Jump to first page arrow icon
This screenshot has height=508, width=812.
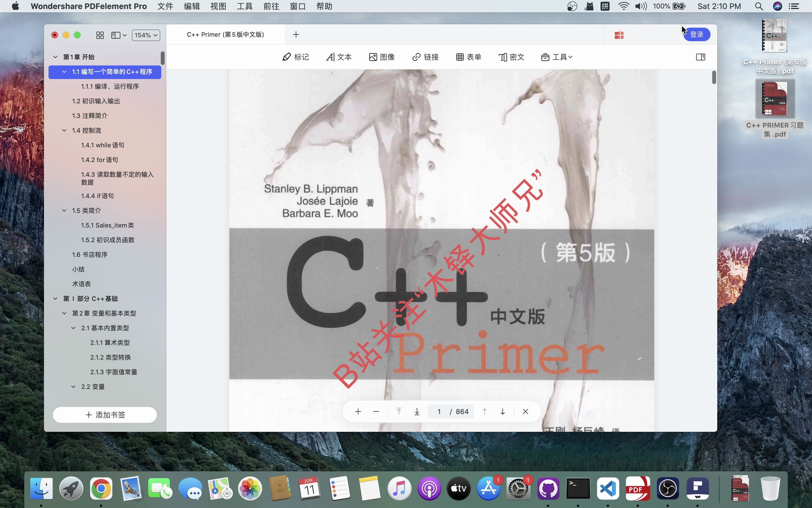399,411
